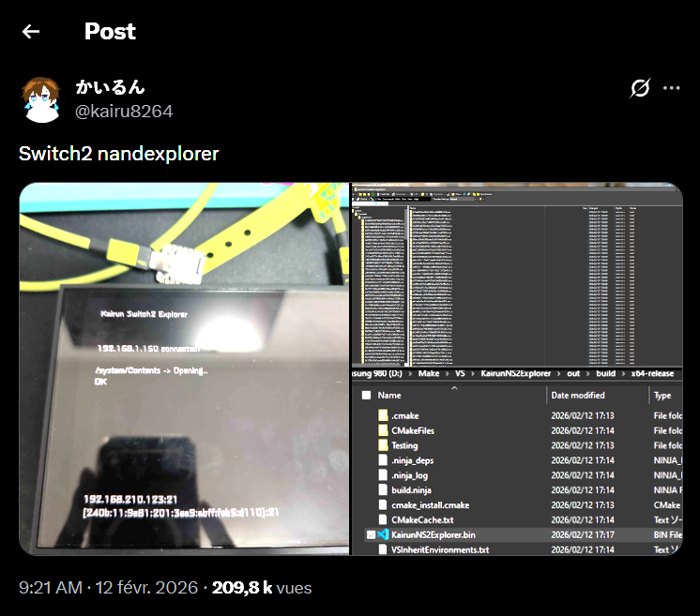Viewport: 700px width, 616px height.
Task: Open the 9:21 AM · 12 févr. 2026 timestamp
Action: [109, 588]
